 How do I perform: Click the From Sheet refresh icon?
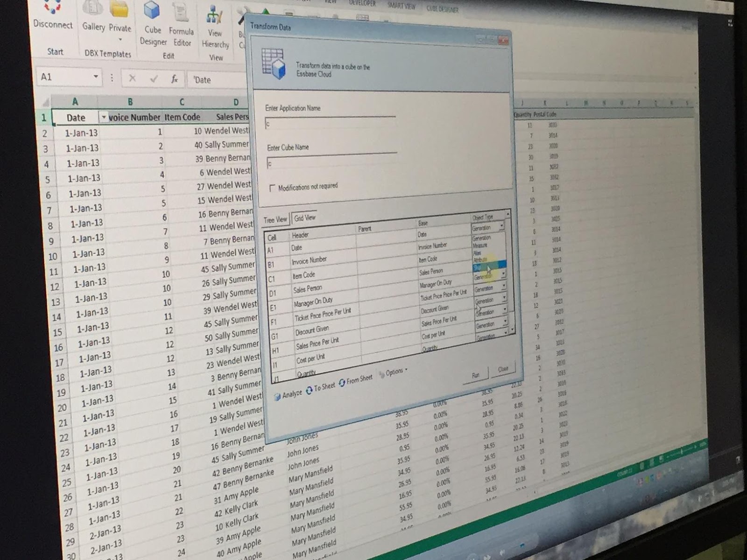point(342,382)
